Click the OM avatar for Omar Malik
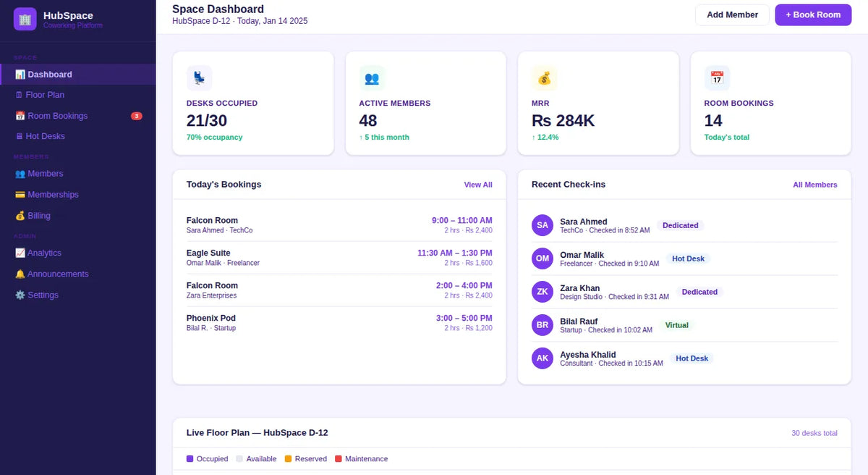Image resolution: width=868 pixels, height=475 pixels. tap(542, 258)
